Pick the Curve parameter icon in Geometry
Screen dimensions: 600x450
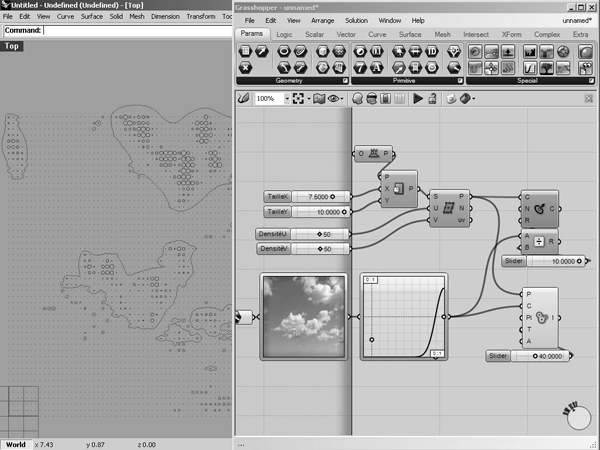click(x=300, y=51)
